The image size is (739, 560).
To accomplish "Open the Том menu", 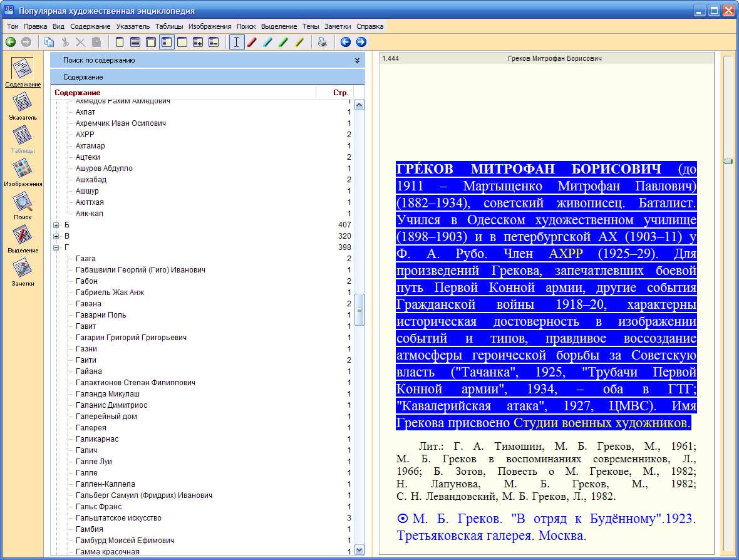I will click(13, 26).
